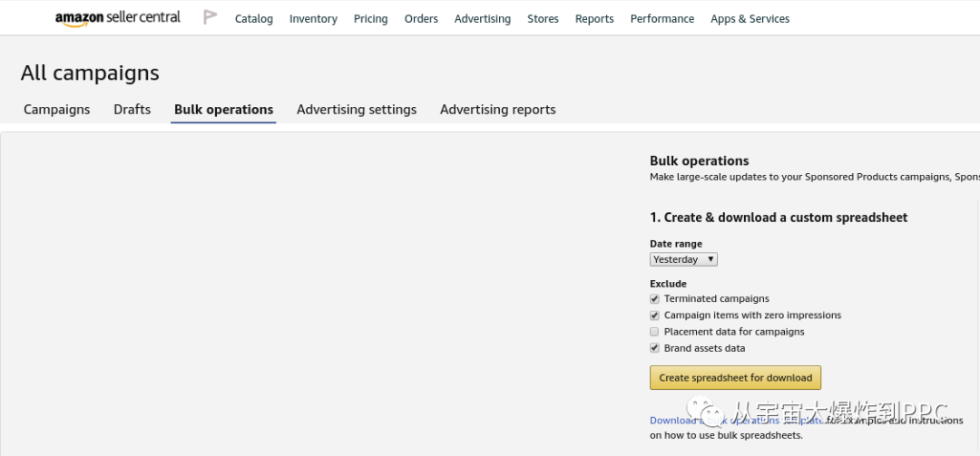This screenshot has width=980, height=456.
Task: Click the Amazon Seller Central logo
Action: pos(117,18)
